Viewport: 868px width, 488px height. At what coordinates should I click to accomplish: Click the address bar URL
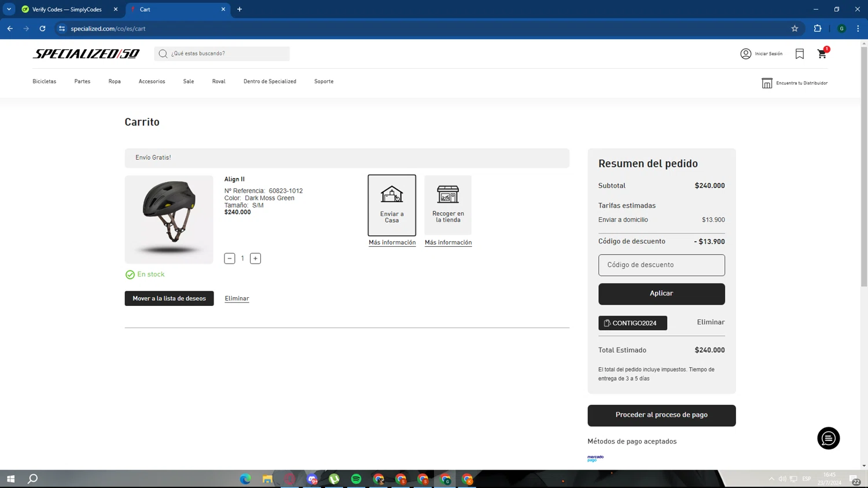tap(108, 28)
